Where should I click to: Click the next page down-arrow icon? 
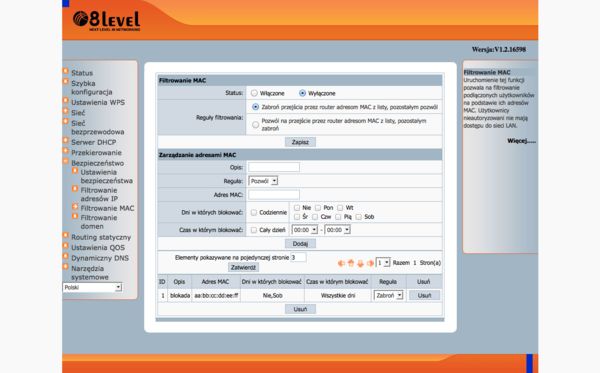coord(360,263)
